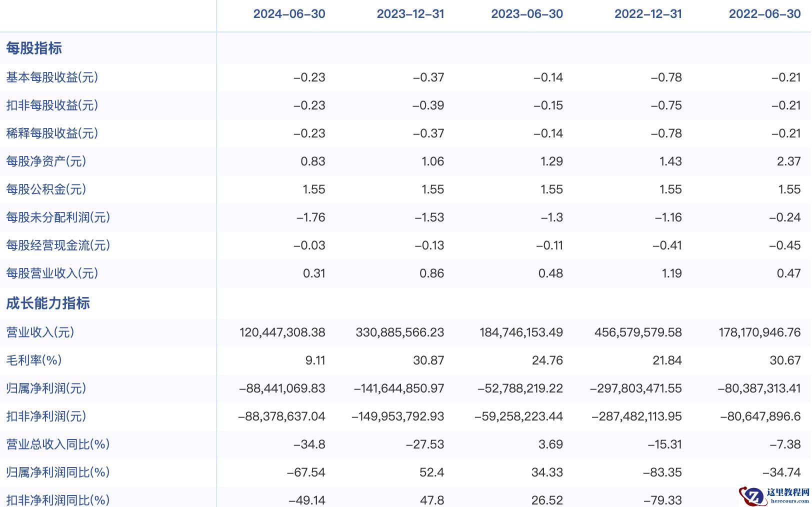Screen dimensions: 812x507
Task: Click the 扣非每股收益(元) row label
Action: pos(52,105)
